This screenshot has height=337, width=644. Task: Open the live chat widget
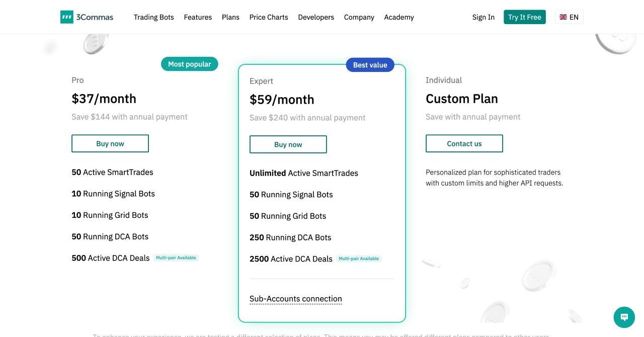(624, 317)
